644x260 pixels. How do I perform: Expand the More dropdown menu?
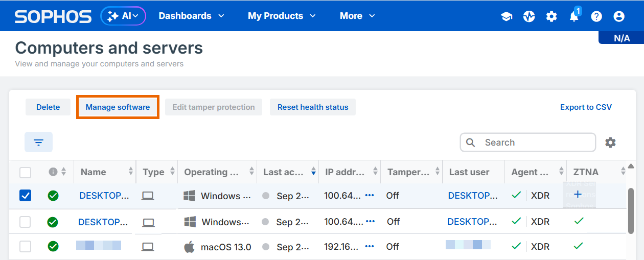tap(357, 16)
